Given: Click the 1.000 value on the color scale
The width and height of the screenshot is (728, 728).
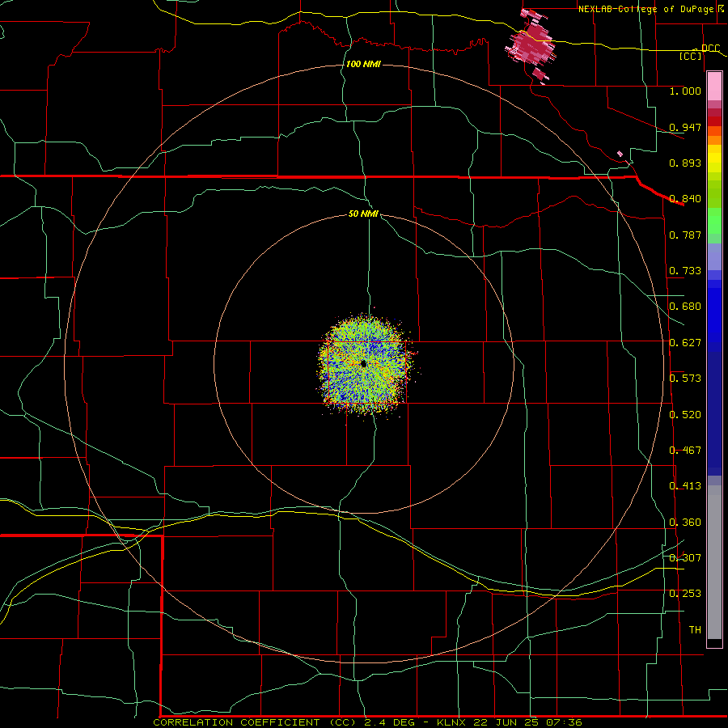Looking at the screenshot, I should 685,91.
